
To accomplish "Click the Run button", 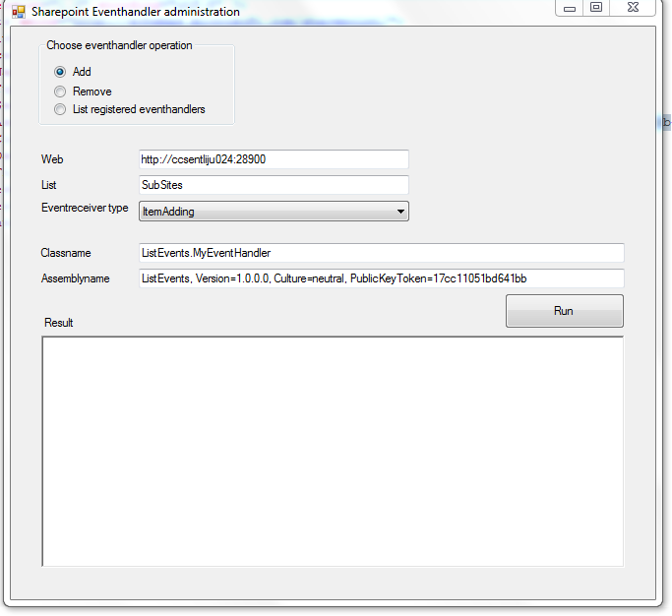I will pyautogui.click(x=565, y=311).
